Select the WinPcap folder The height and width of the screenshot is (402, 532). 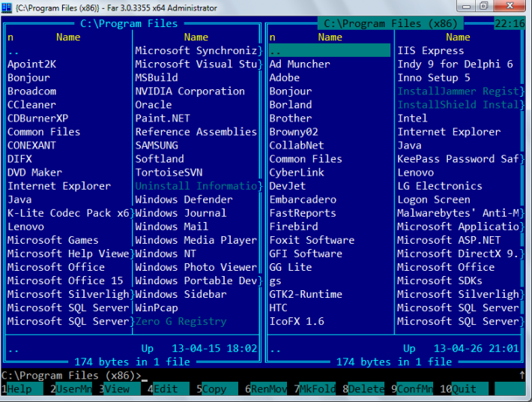[157, 307]
